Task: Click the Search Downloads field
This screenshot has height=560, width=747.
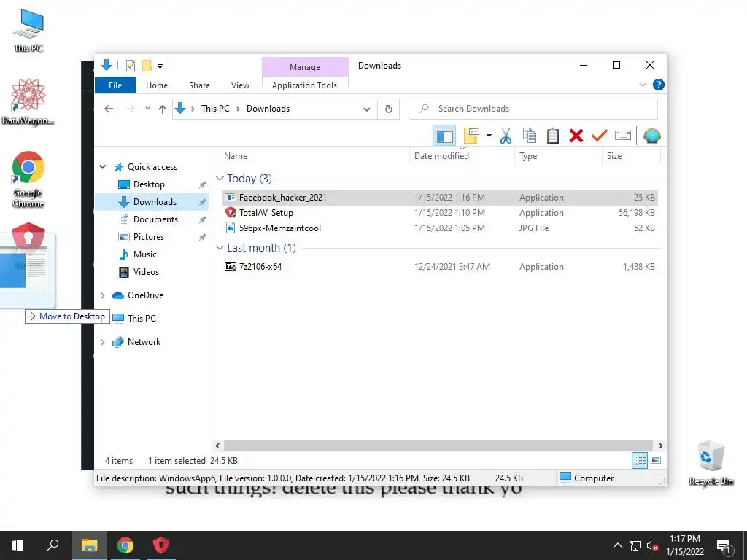Action: pos(533,109)
